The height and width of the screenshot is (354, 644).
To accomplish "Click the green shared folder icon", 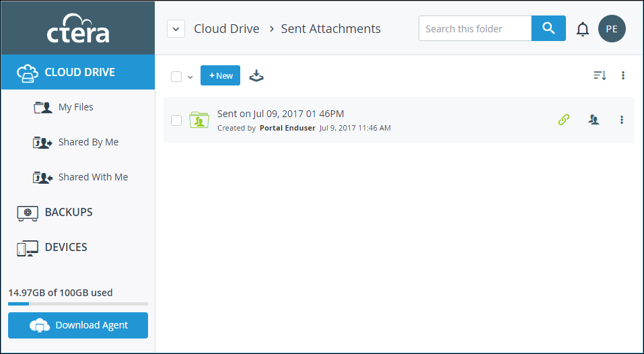I will (199, 120).
